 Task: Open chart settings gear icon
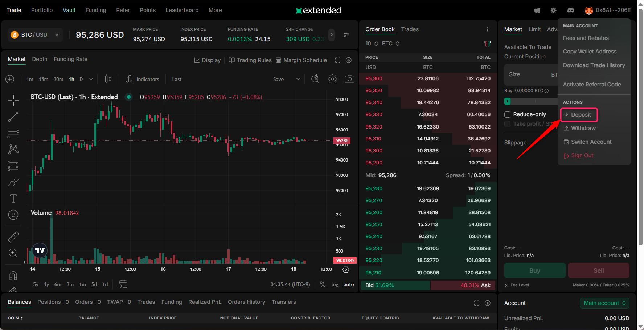coord(332,79)
